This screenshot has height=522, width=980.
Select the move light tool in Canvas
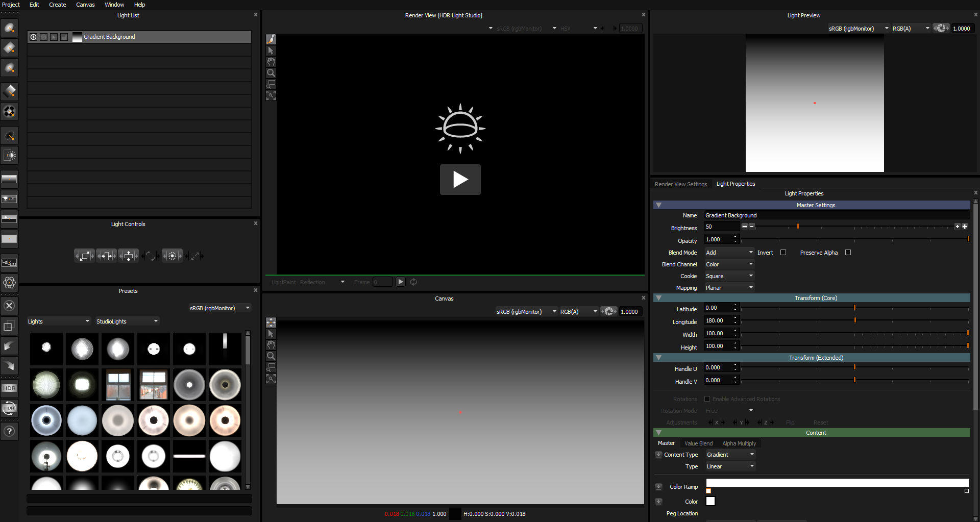[x=271, y=322]
